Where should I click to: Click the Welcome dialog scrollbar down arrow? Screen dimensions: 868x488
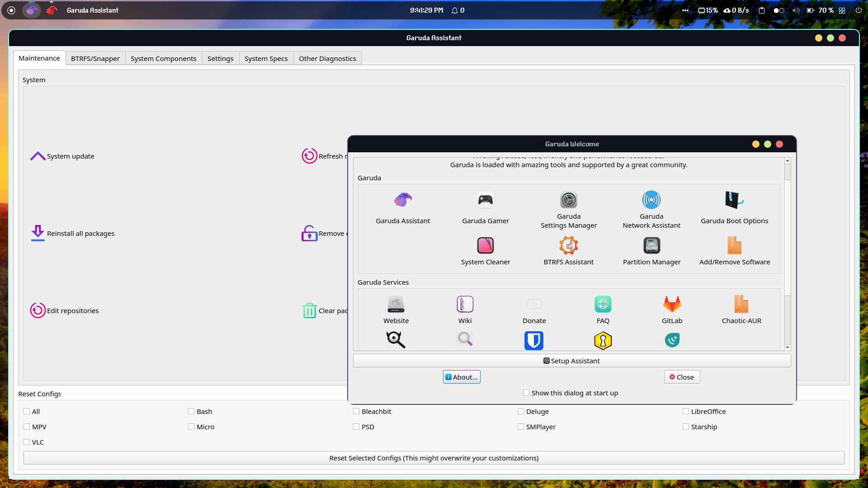[x=788, y=347]
